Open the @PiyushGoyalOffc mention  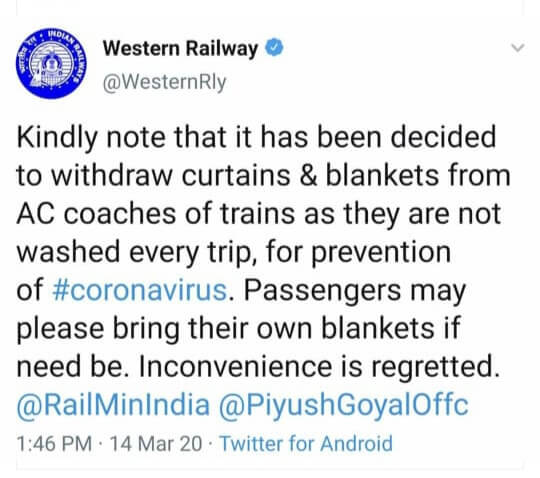(344, 405)
